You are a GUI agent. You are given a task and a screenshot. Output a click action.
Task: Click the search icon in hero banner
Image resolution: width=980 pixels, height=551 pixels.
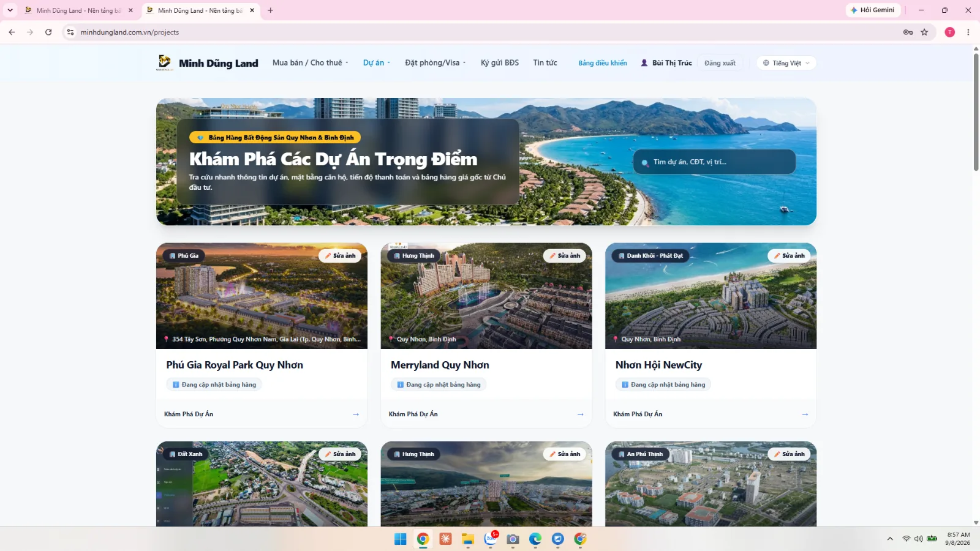tap(644, 163)
